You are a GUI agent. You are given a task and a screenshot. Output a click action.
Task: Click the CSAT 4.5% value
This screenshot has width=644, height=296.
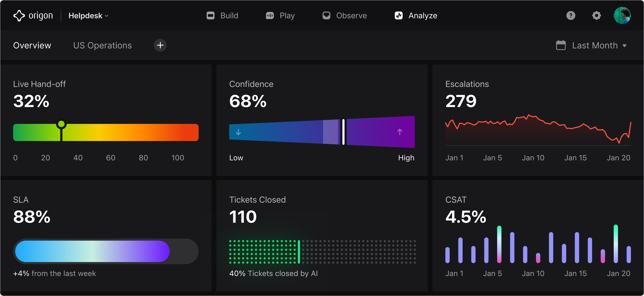[x=466, y=217]
